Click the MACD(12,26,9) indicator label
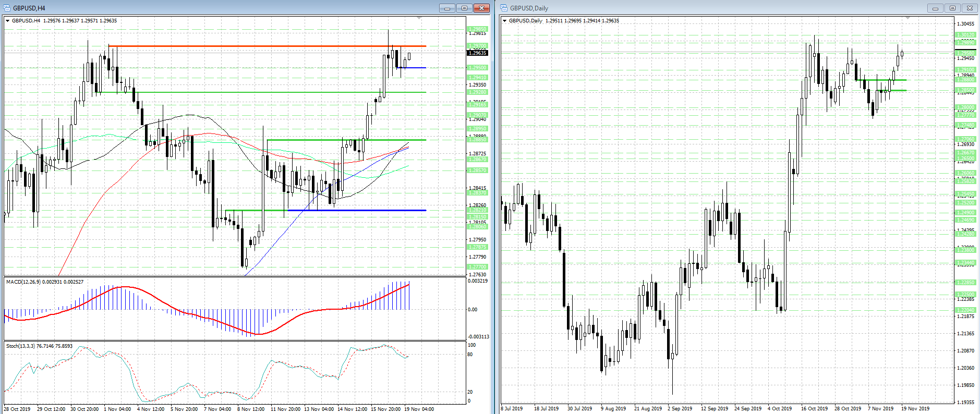This screenshot has width=980, height=414. [x=44, y=282]
